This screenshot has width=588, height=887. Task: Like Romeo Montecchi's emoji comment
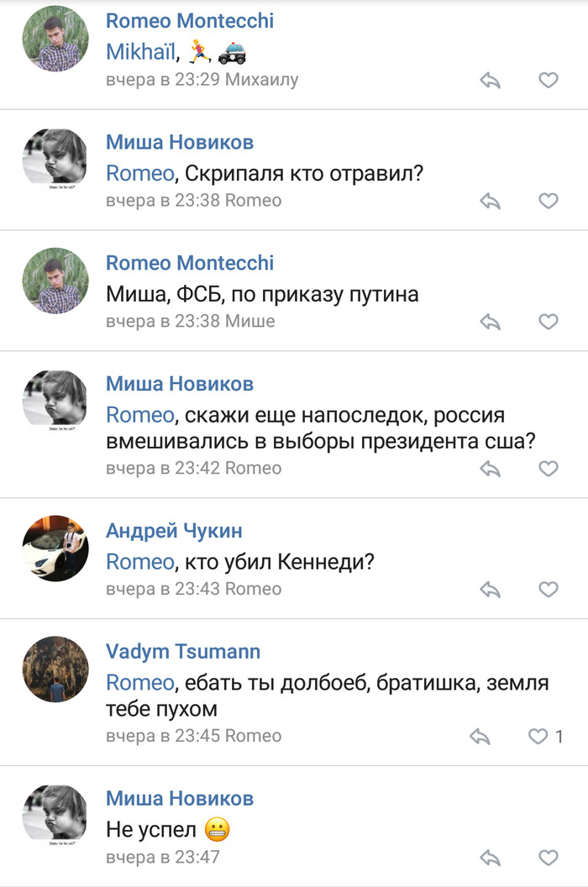548,80
